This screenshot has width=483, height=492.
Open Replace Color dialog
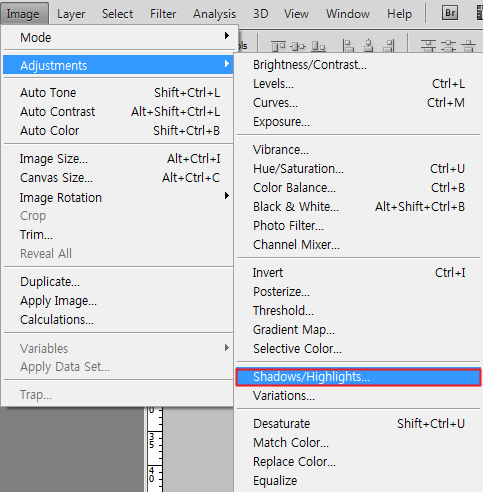(358, 462)
